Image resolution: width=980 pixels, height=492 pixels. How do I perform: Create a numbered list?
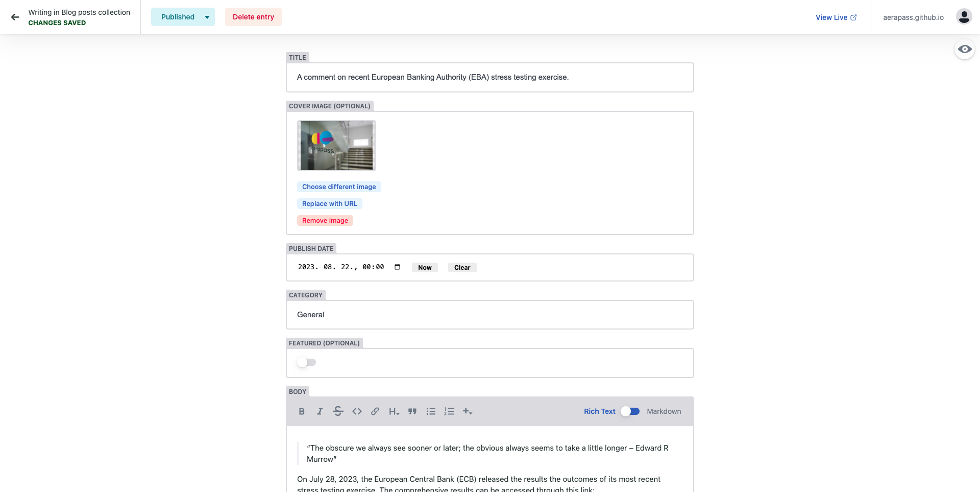click(449, 411)
